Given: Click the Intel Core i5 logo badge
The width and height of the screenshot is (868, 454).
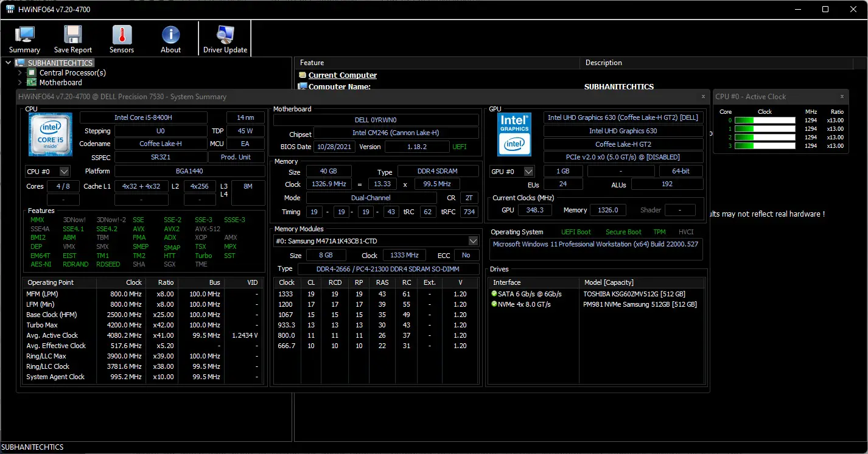Looking at the screenshot, I should tap(51, 134).
